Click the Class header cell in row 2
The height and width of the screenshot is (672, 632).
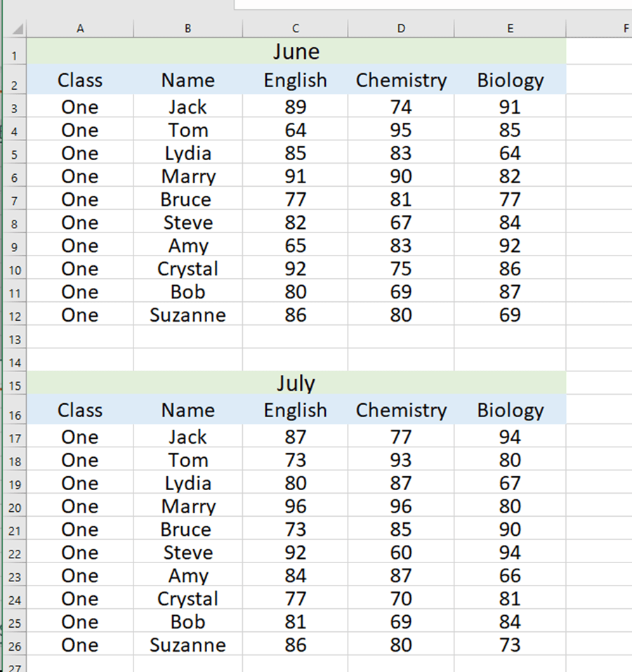click(80, 80)
